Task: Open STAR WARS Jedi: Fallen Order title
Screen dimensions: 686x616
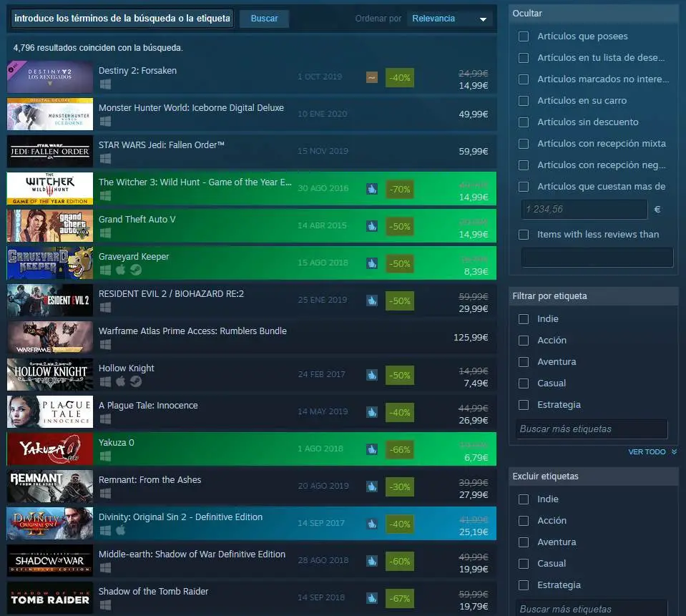Action: click(x=162, y=145)
